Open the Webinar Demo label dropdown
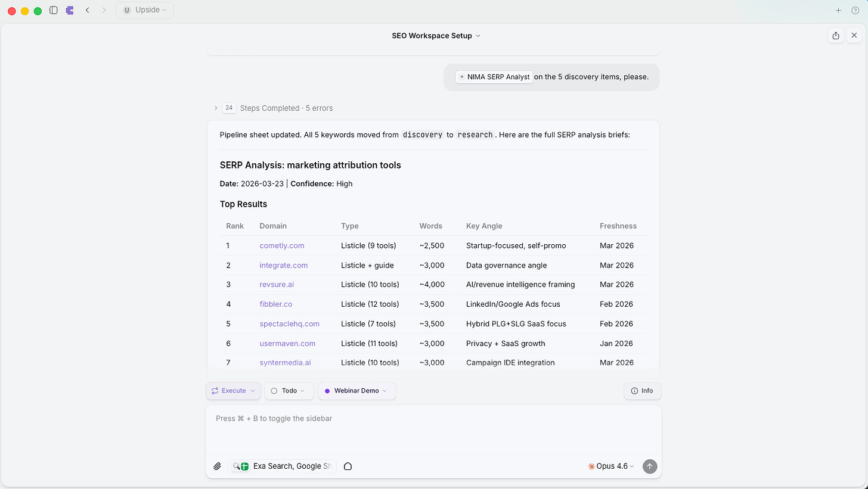The height and width of the screenshot is (489, 868). click(x=356, y=391)
